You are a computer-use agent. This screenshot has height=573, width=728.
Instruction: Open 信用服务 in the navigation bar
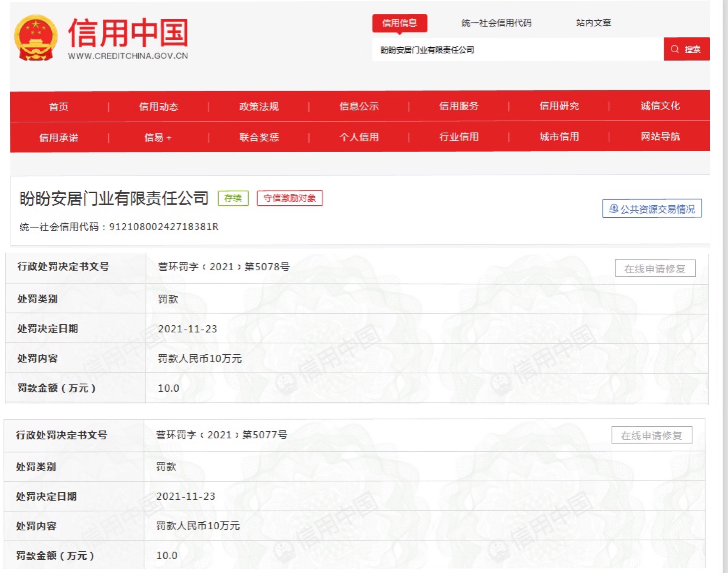(x=459, y=106)
